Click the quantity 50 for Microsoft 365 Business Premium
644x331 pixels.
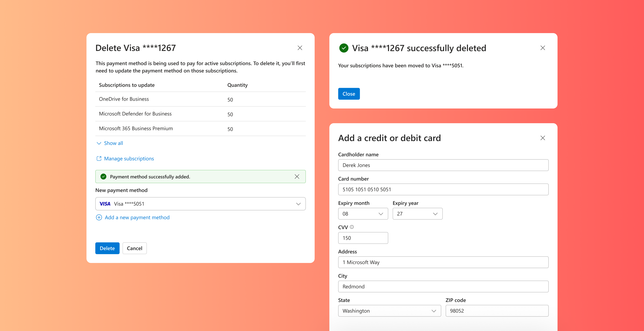230,129
